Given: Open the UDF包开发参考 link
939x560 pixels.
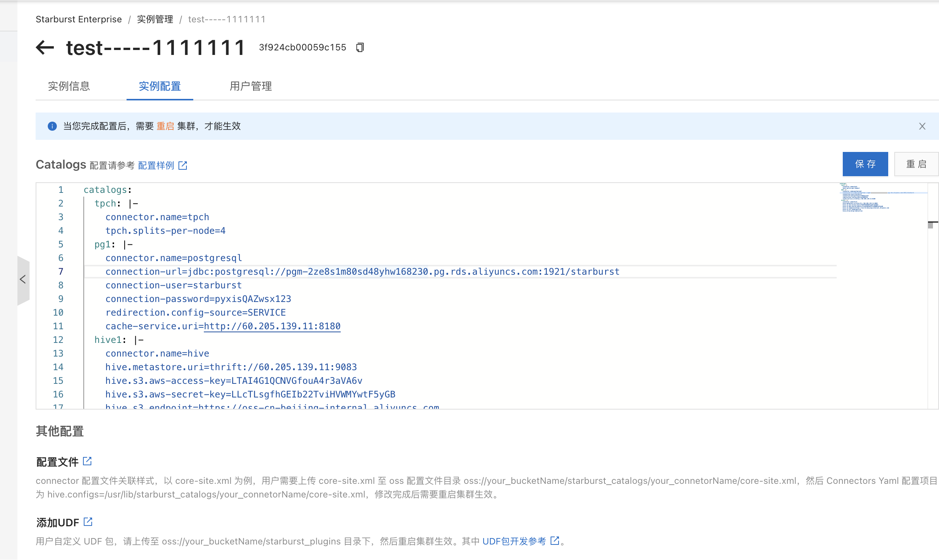Looking at the screenshot, I should (514, 541).
